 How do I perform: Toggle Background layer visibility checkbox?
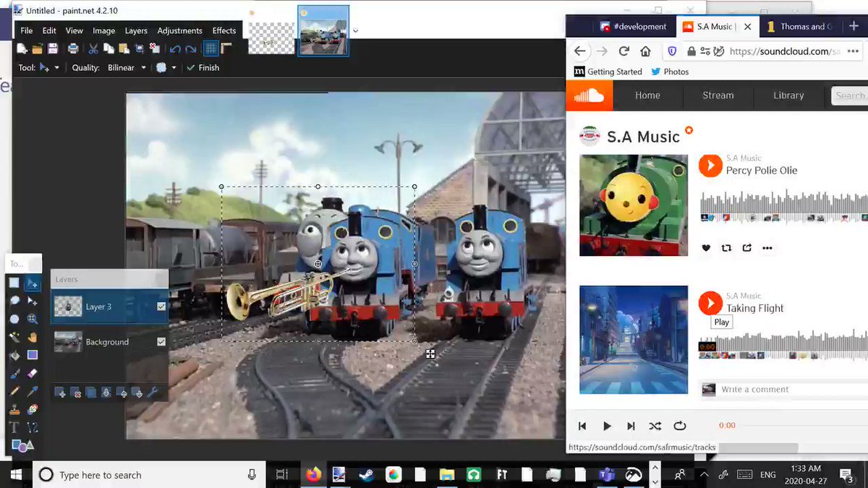point(161,342)
